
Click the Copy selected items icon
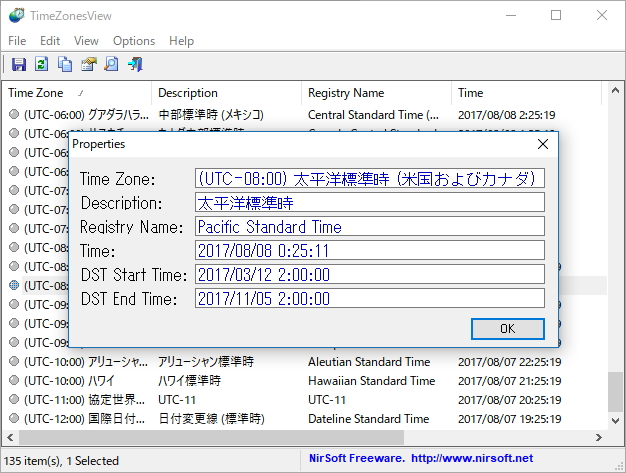click(65, 64)
